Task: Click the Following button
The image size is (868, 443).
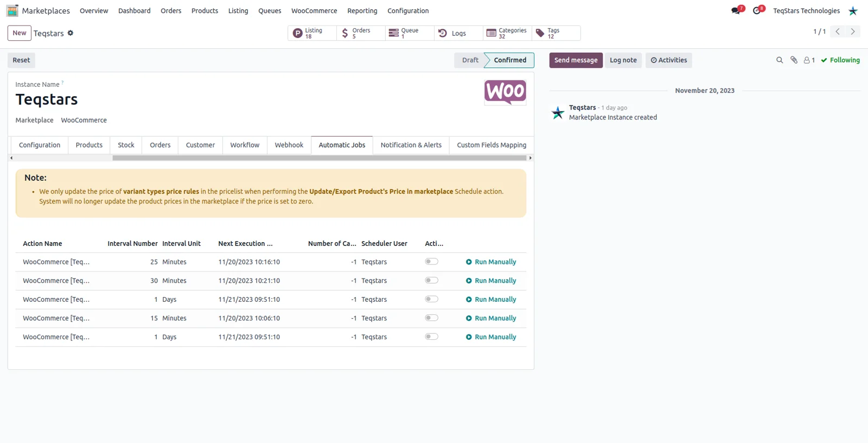Action: (840, 60)
